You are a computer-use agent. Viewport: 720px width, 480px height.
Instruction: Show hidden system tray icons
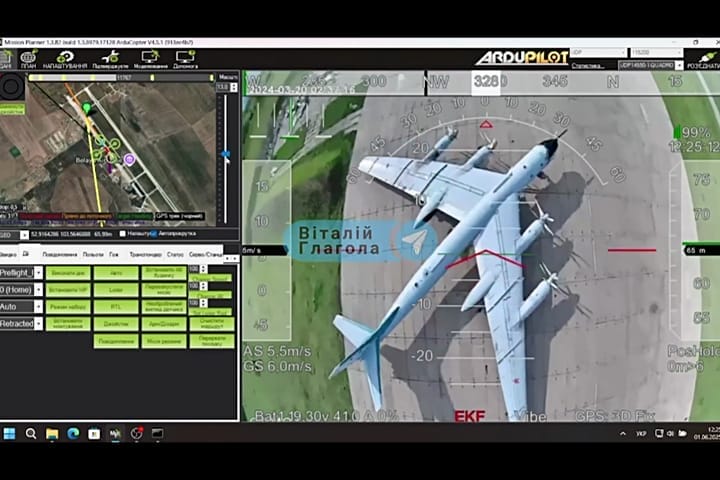623,433
